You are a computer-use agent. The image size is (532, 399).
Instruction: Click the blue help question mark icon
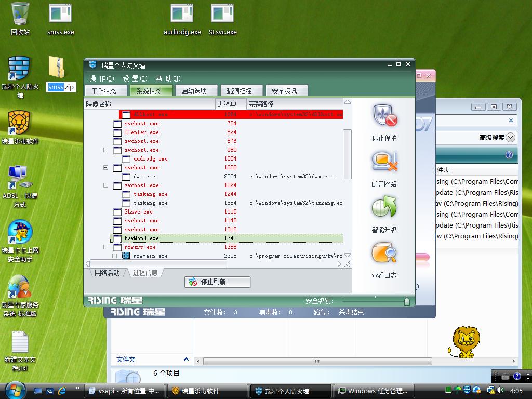[509, 155]
